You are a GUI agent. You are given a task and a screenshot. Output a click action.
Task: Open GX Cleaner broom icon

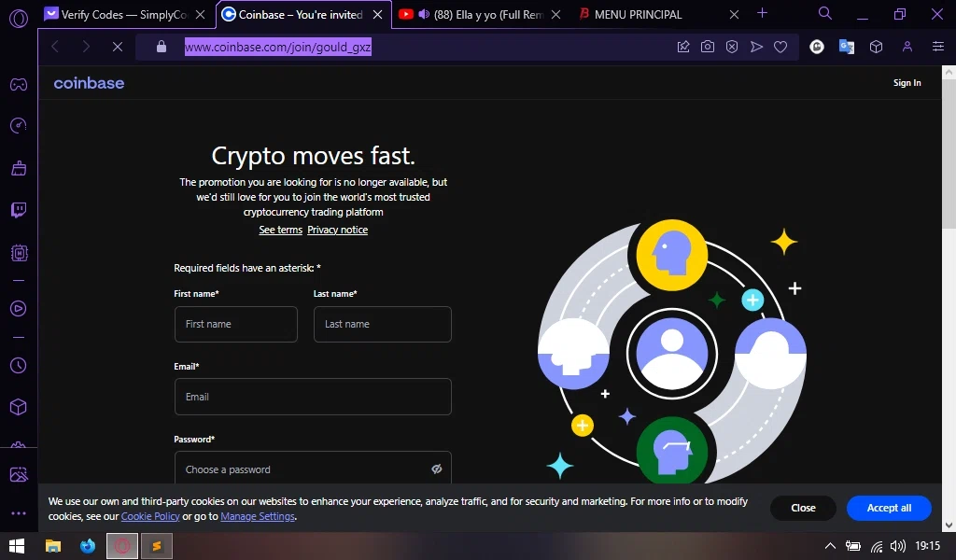coord(19,168)
